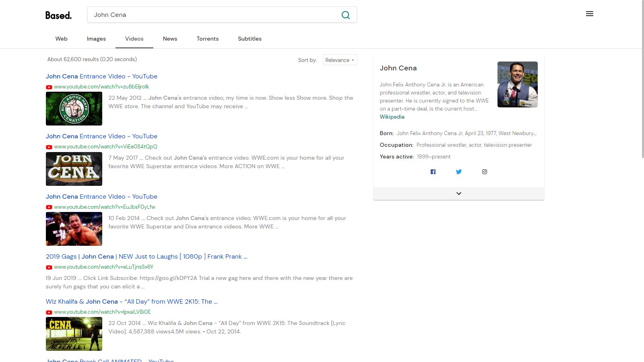The image size is (644, 362).
Task: Click the youtube.com/watch?v=zu8bEljrolk URL
Action: point(101,87)
